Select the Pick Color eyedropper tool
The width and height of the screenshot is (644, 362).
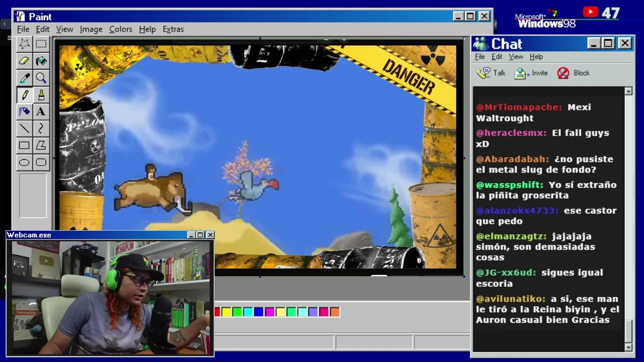coord(24,78)
